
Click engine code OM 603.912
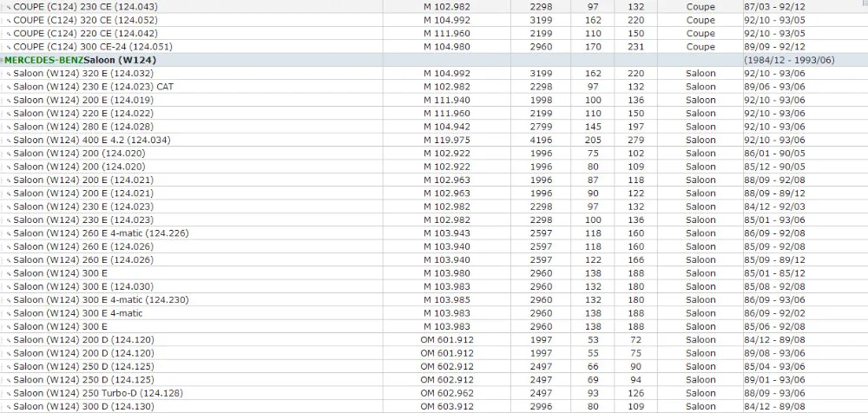point(447,406)
